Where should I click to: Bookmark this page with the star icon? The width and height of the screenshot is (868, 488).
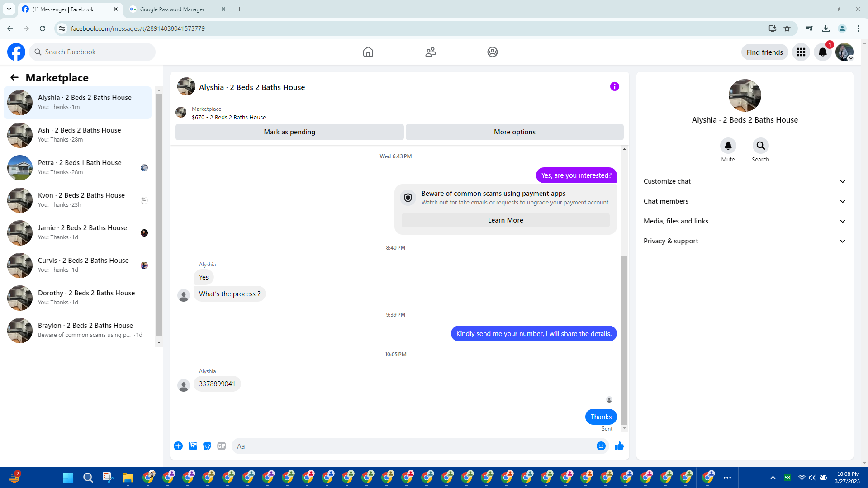click(787, 28)
